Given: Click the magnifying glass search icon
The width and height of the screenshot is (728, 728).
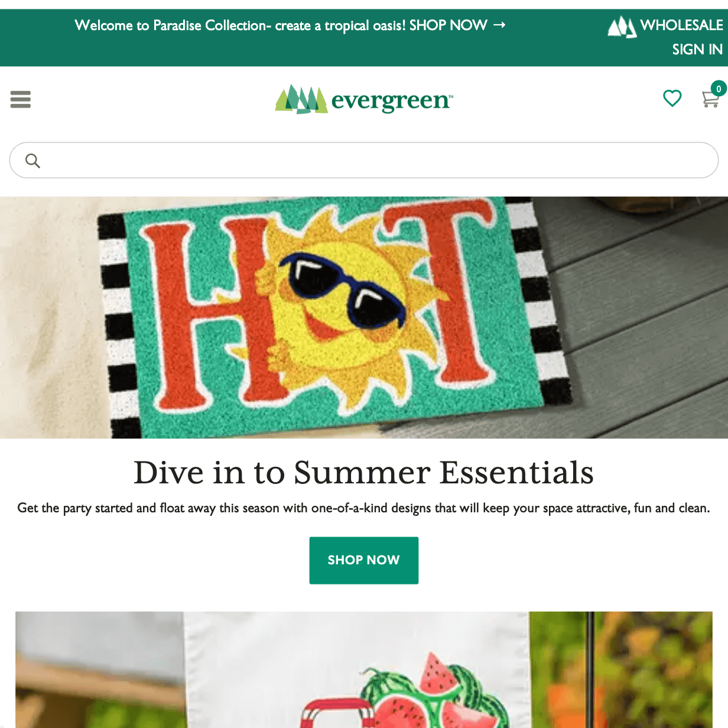Looking at the screenshot, I should tap(32, 160).
